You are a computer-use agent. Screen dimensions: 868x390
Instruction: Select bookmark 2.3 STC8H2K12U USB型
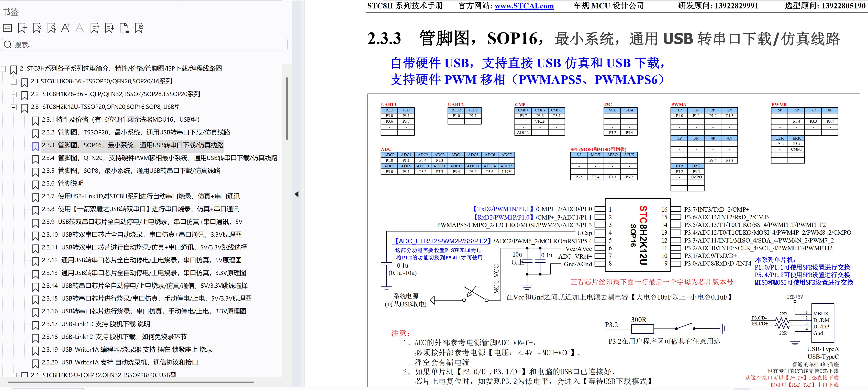click(x=106, y=107)
